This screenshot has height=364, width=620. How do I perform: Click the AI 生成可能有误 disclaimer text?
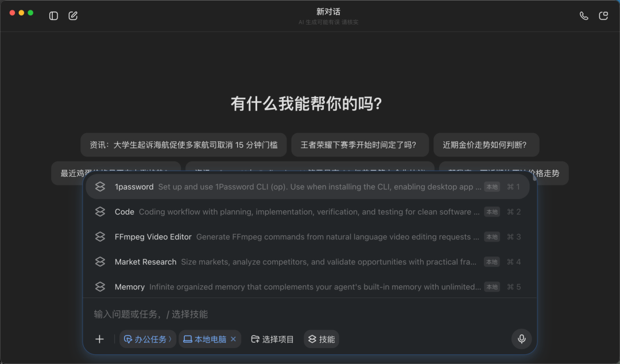tap(328, 22)
